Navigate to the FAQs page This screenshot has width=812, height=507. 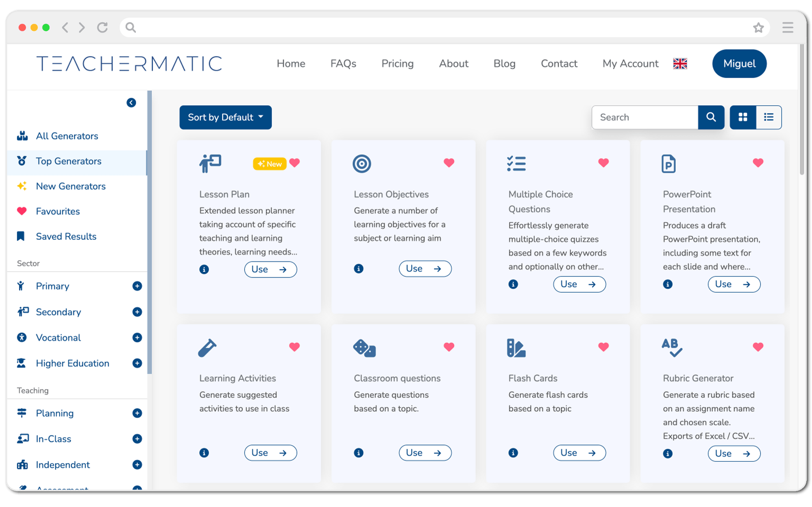(x=343, y=63)
